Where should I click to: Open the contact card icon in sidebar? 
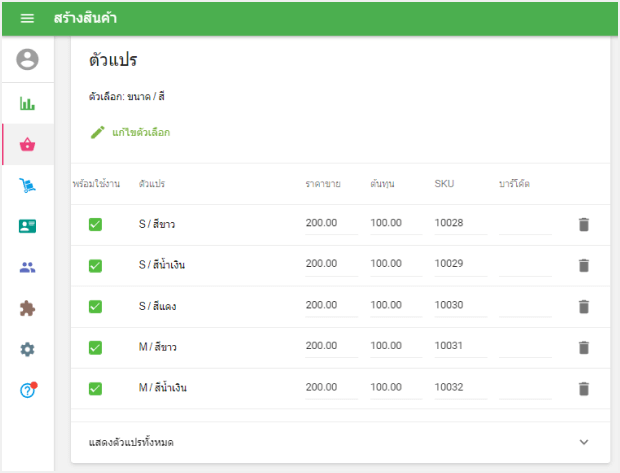(27, 226)
